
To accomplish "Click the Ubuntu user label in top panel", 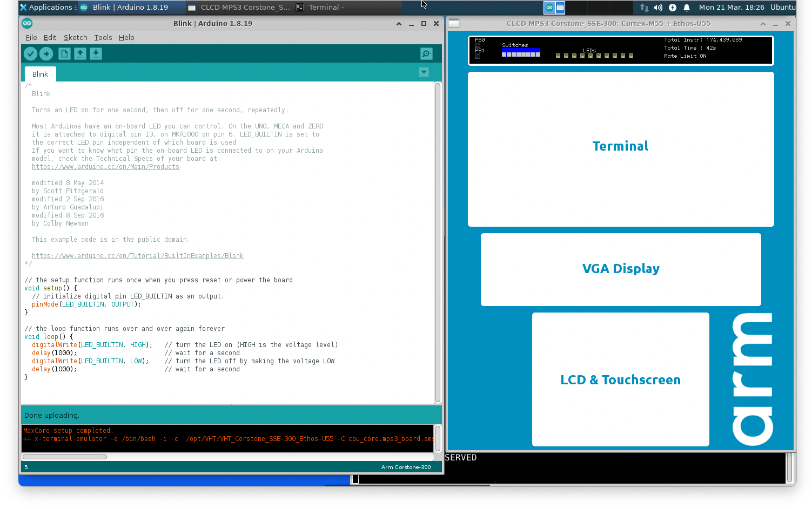I will coord(783,7).
